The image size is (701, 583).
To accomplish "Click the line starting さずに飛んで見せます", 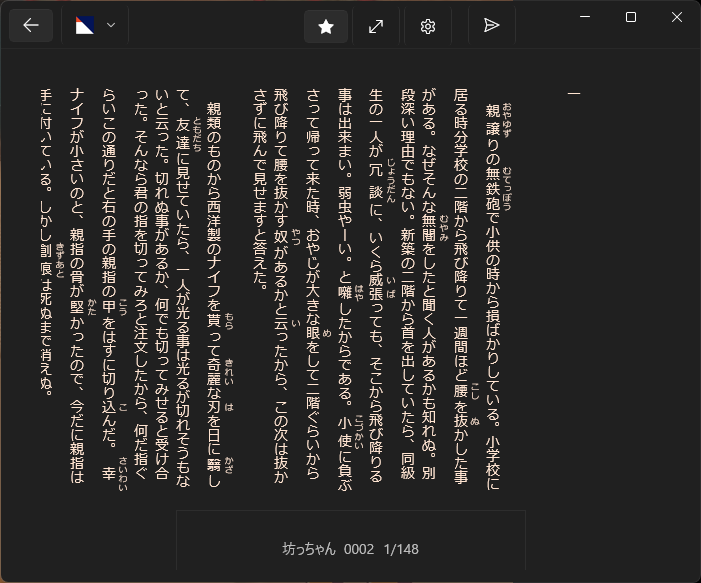I will (x=260, y=189).
